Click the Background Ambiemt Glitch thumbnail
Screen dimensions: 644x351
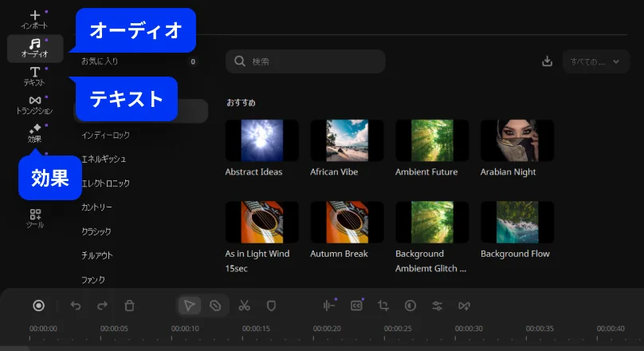coord(432,222)
